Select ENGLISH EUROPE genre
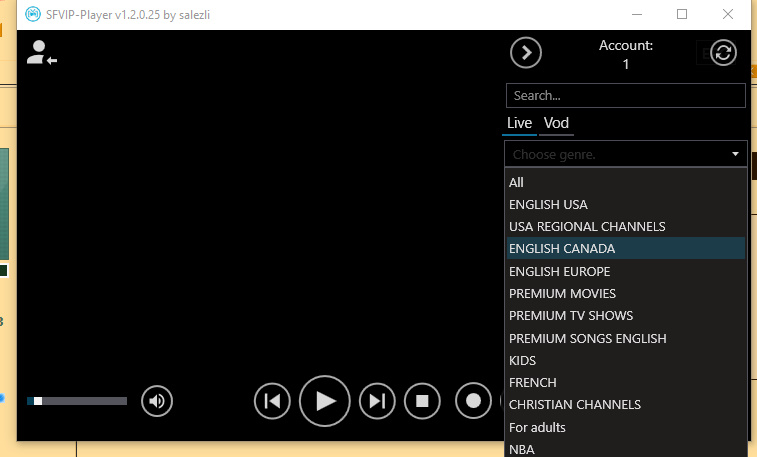 click(x=626, y=272)
